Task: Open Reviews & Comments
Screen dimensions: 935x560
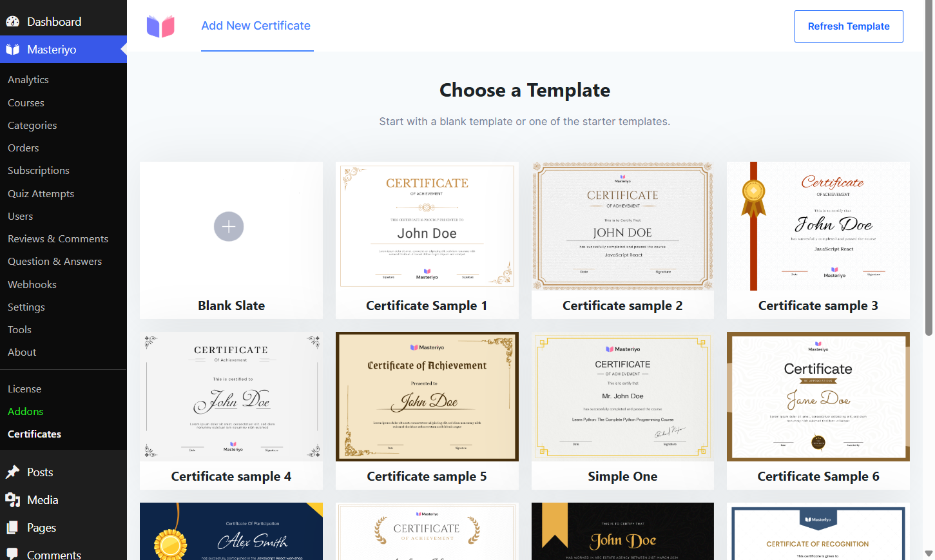Action: [x=58, y=238]
